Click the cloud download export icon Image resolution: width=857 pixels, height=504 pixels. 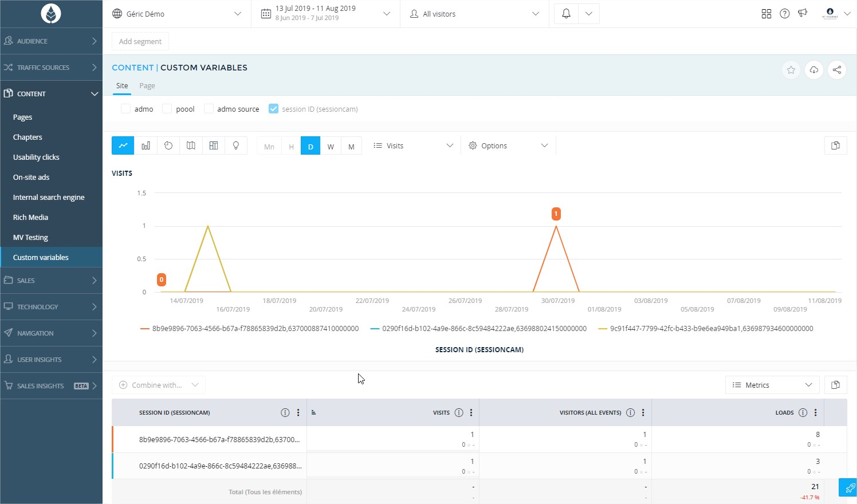tap(813, 70)
